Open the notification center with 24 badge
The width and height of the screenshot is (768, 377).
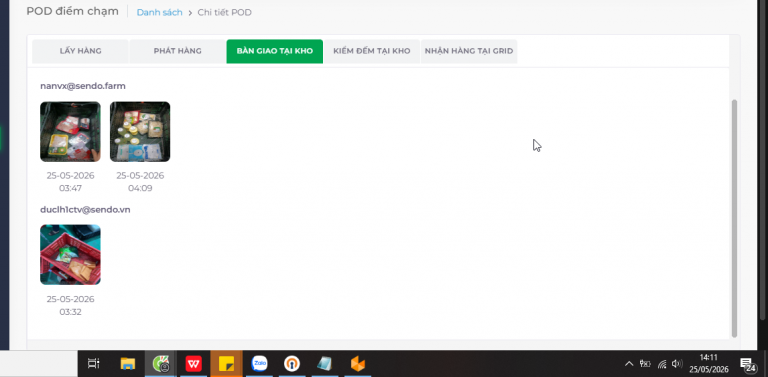pos(747,364)
